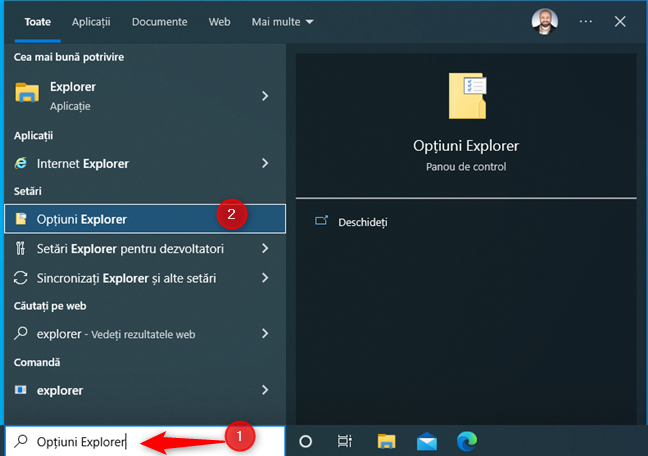The width and height of the screenshot is (648, 456).
Task: Open the user profile picture
Action: (544, 21)
